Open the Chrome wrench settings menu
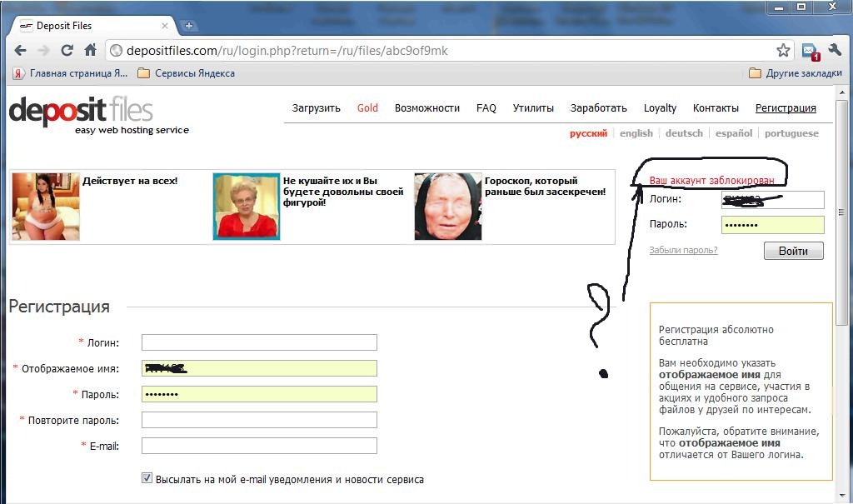 tap(835, 50)
